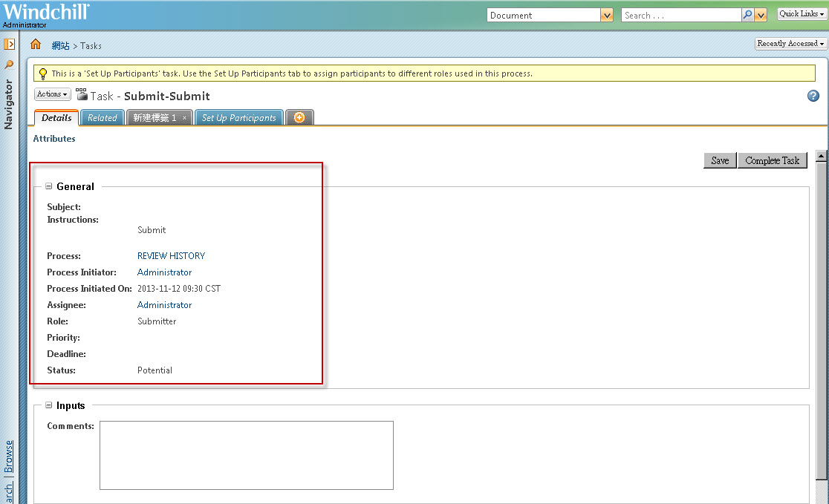Open the Process Initiator Administrator link
829x504 pixels.
pos(164,272)
